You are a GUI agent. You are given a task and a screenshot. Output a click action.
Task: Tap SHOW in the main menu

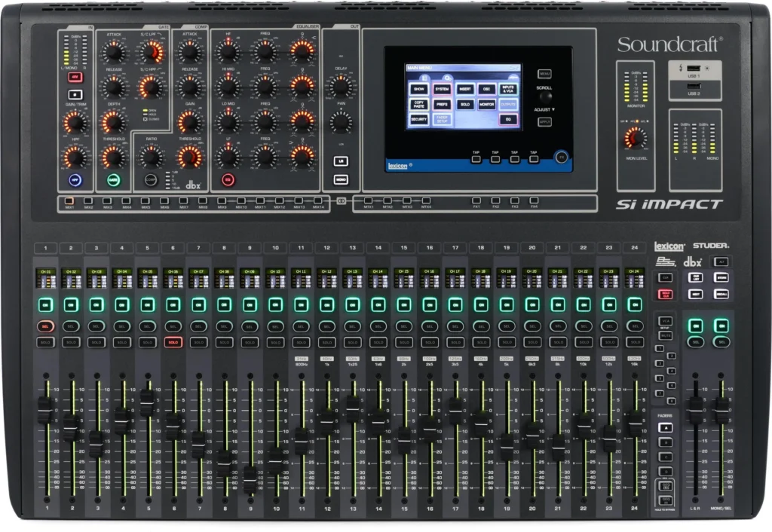418,89
